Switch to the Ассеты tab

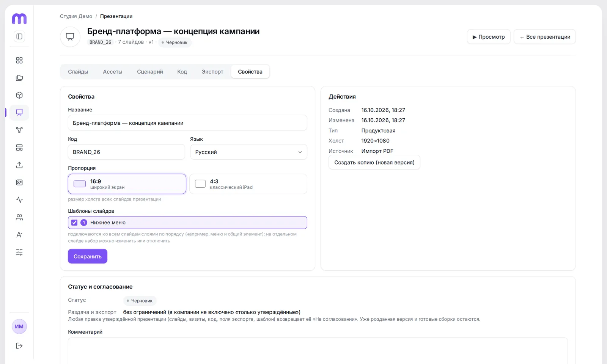click(x=113, y=72)
